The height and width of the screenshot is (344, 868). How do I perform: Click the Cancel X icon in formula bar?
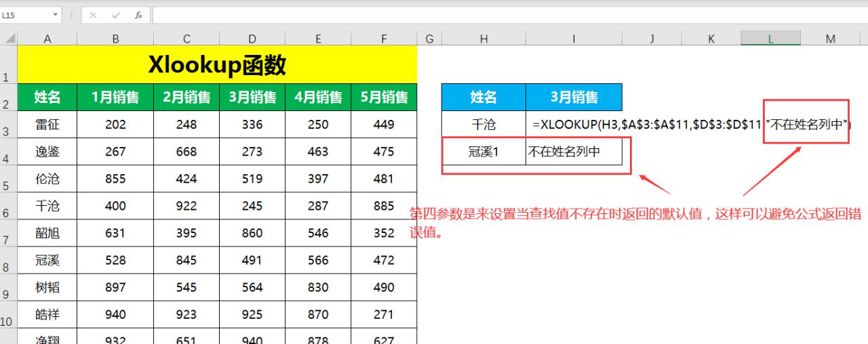pyautogui.click(x=93, y=15)
